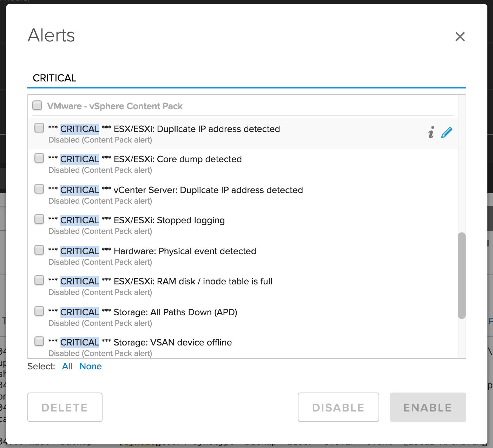Click the alerts list scrollbar thumb
Image resolution: width=493 pixels, height=448 pixels.
[462, 275]
